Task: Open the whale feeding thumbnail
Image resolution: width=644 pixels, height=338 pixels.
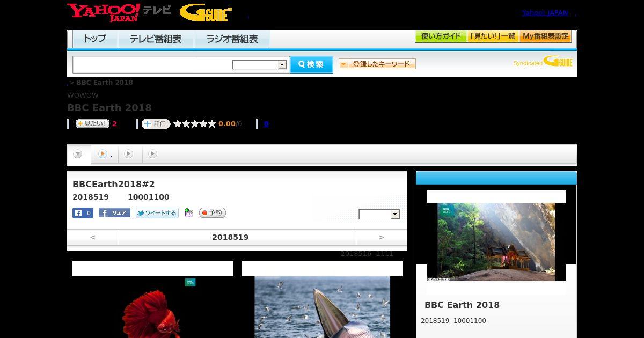Action: pos(322,307)
